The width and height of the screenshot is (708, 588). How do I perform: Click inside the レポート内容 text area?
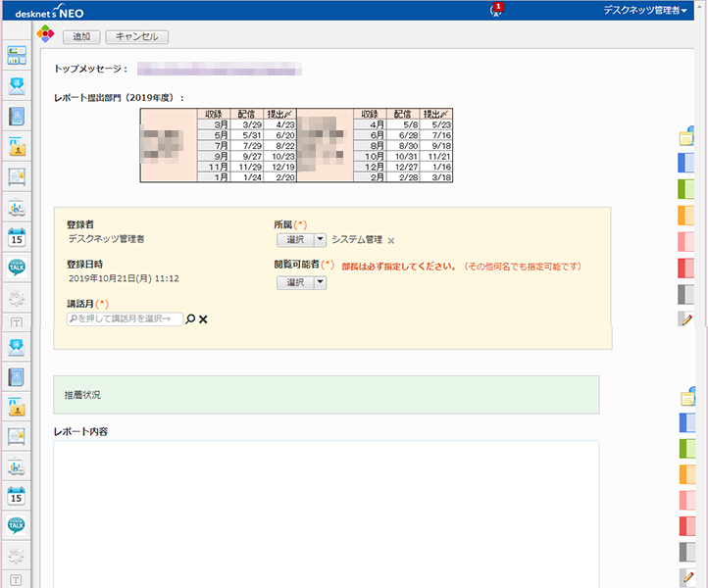point(326,510)
